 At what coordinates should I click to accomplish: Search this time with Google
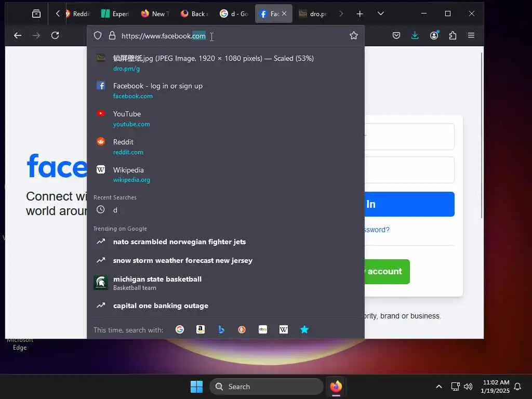tap(180, 329)
